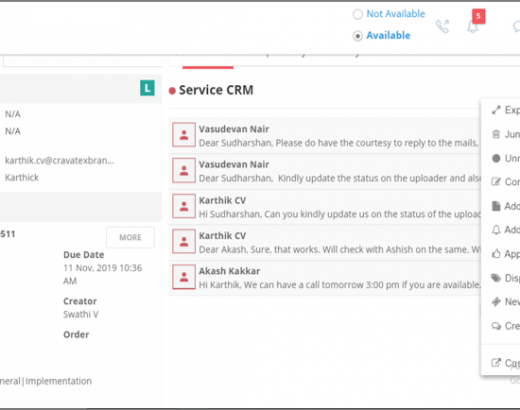Open the outgoing call phone icon
The height and width of the screenshot is (410, 520).
point(443,26)
